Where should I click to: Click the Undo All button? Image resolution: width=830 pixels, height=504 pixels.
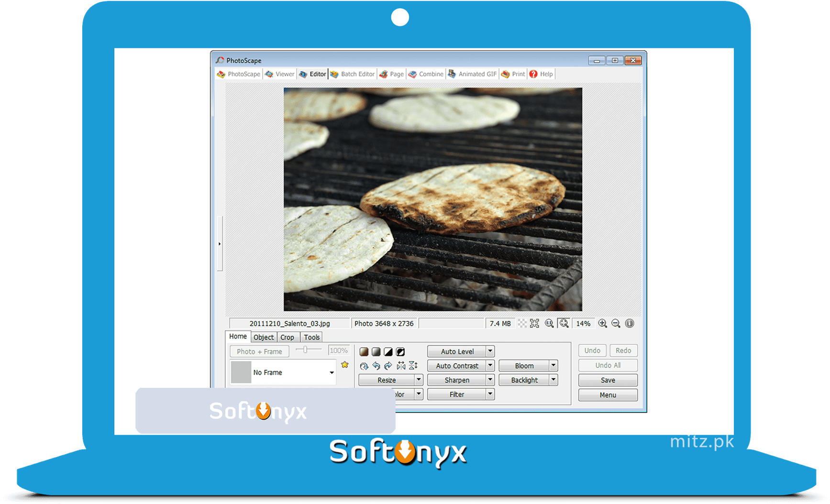coord(608,365)
